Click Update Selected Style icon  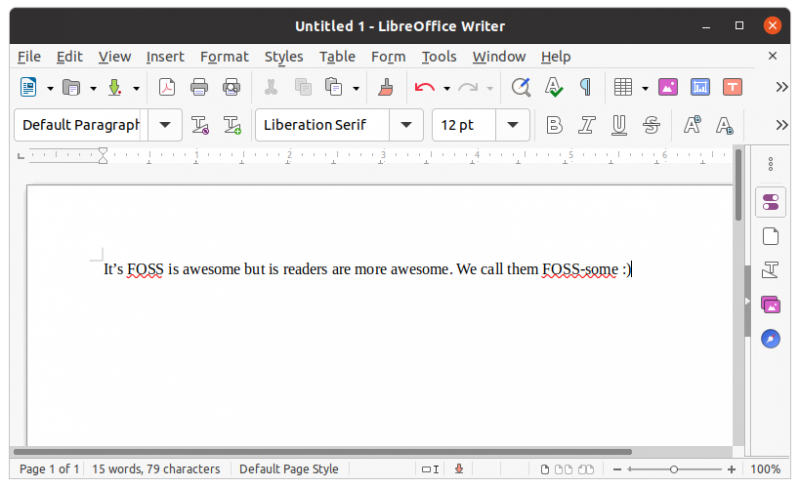199,125
